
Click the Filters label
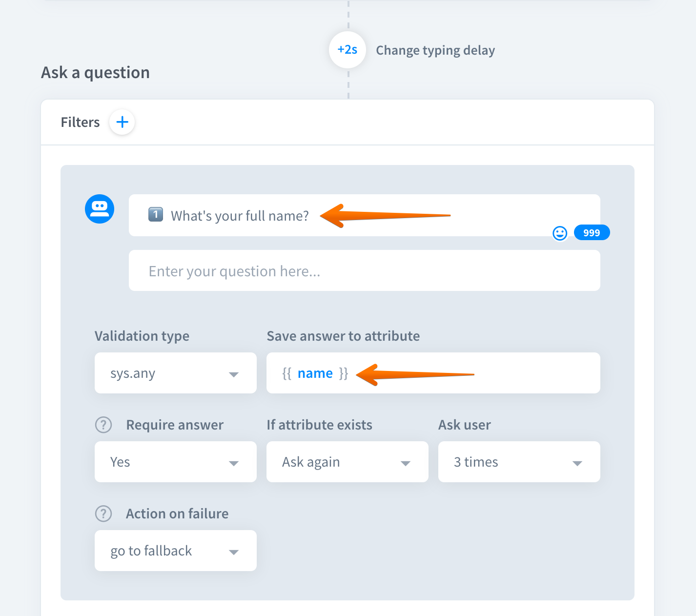80,122
